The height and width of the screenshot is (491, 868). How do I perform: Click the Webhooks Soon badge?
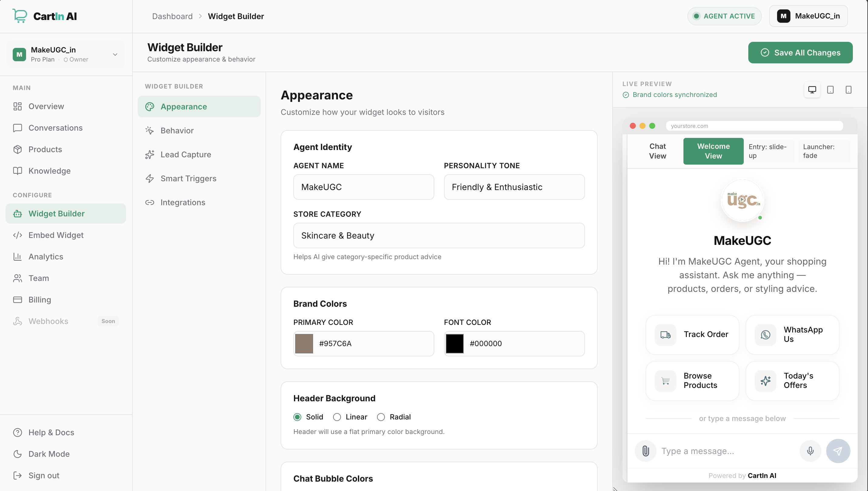[x=108, y=321]
